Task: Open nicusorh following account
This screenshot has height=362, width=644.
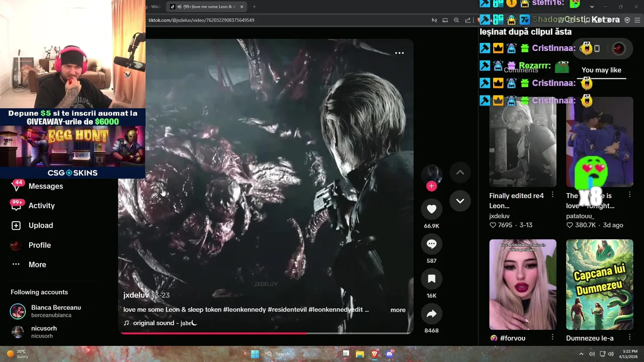Action: [x=34, y=332]
